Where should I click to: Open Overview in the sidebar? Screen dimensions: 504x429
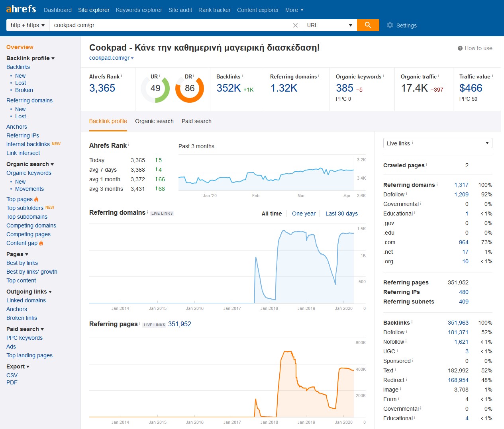pos(20,47)
